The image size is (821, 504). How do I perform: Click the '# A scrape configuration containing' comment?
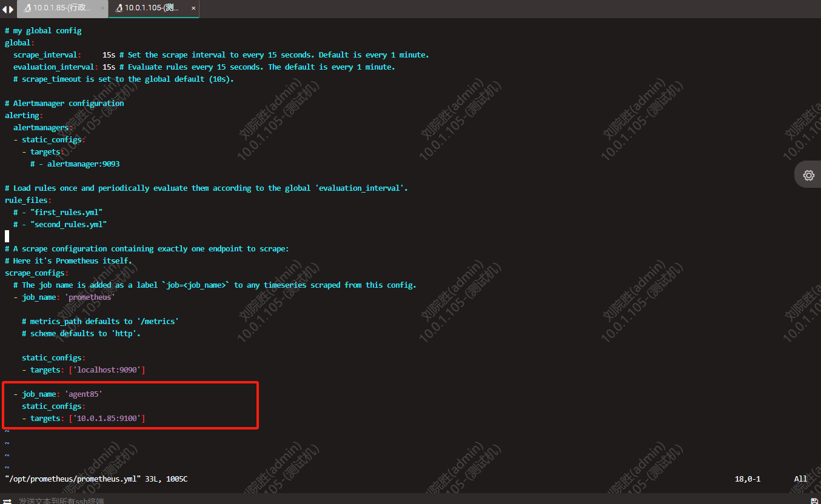point(147,248)
